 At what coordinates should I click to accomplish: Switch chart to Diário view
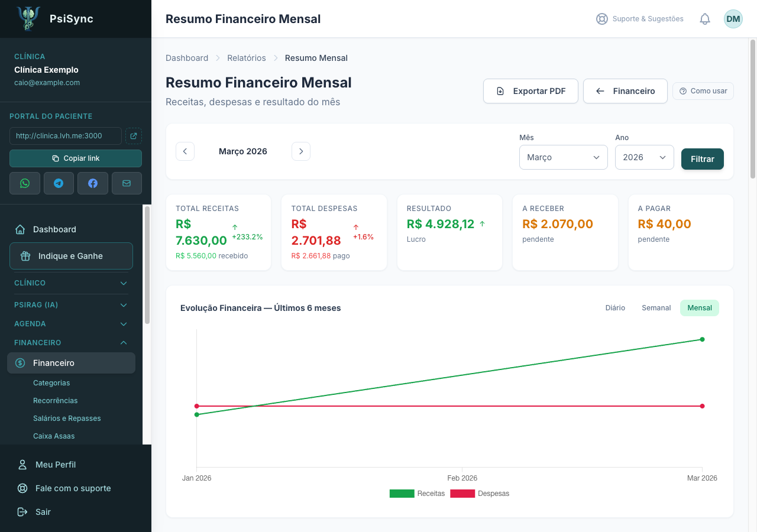(x=615, y=308)
